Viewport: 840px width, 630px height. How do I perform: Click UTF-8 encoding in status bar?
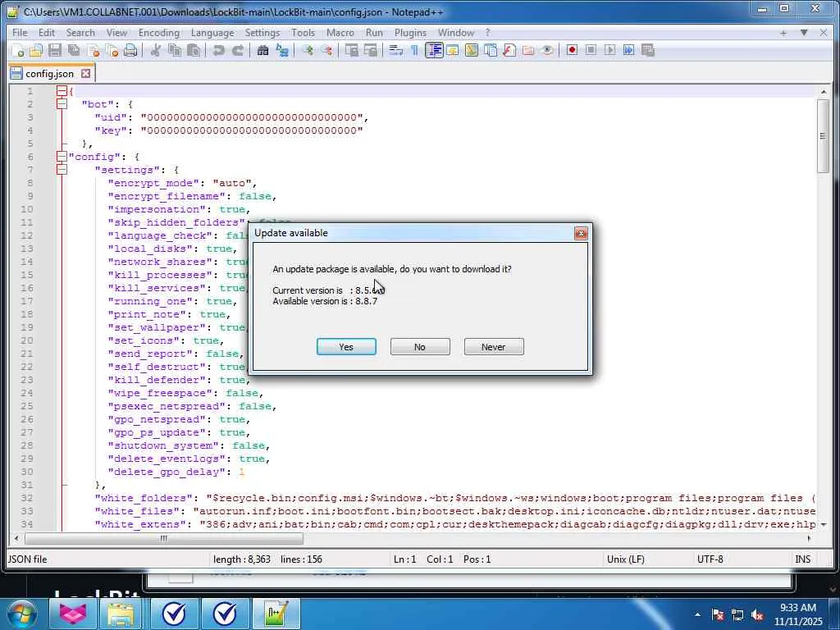point(710,559)
